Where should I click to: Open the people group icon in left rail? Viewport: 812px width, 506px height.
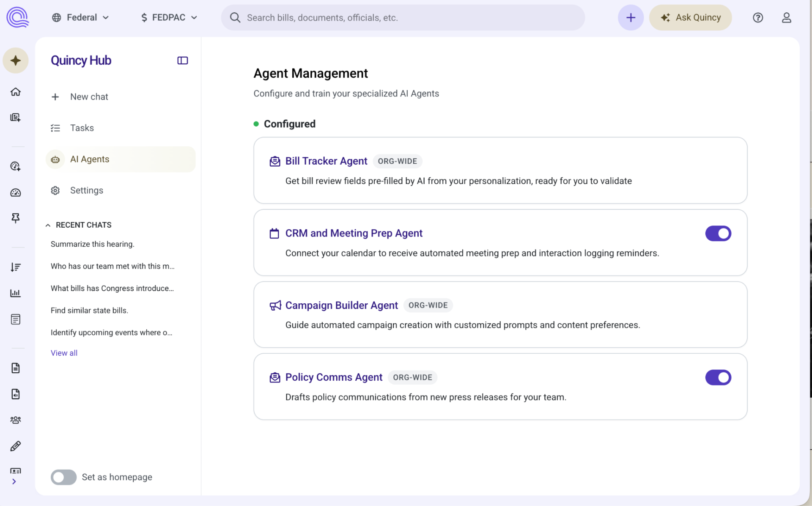click(x=16, y=420)
